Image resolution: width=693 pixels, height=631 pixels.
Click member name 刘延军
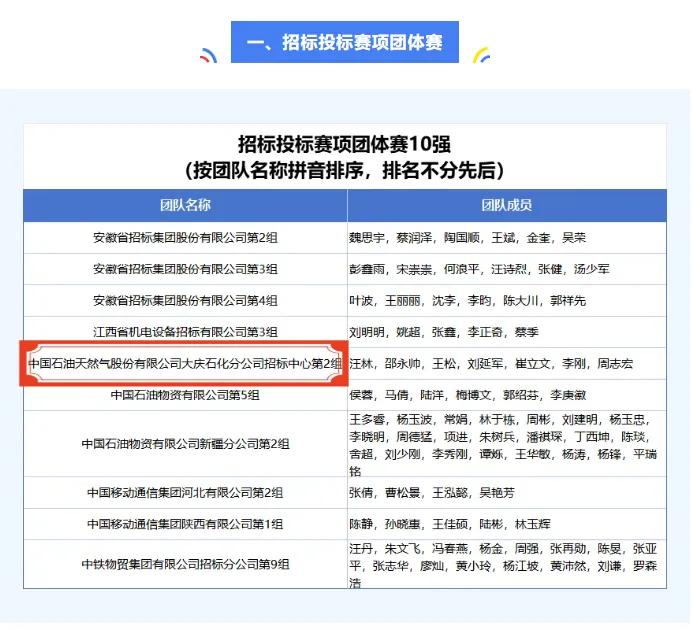click(485, 364)
